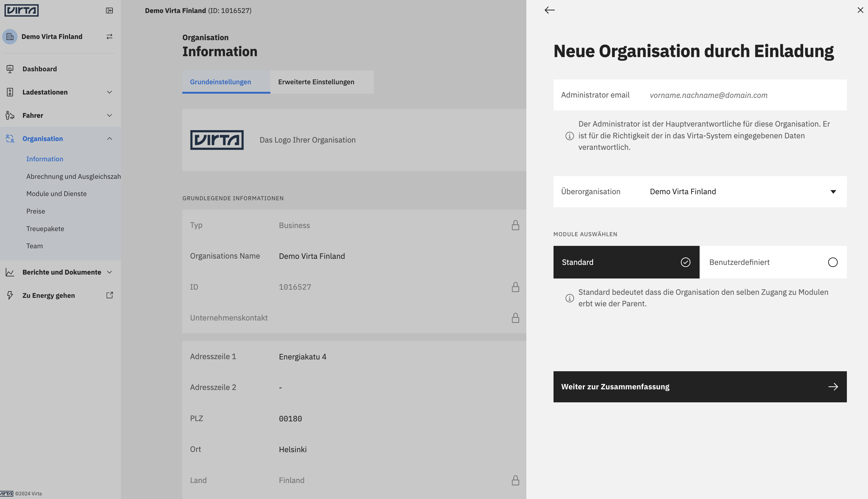This screenshot has width=868, height=499.
Task: Click the Ort value Helsinki
Action: pyautogui.click(x=293, y=449)
